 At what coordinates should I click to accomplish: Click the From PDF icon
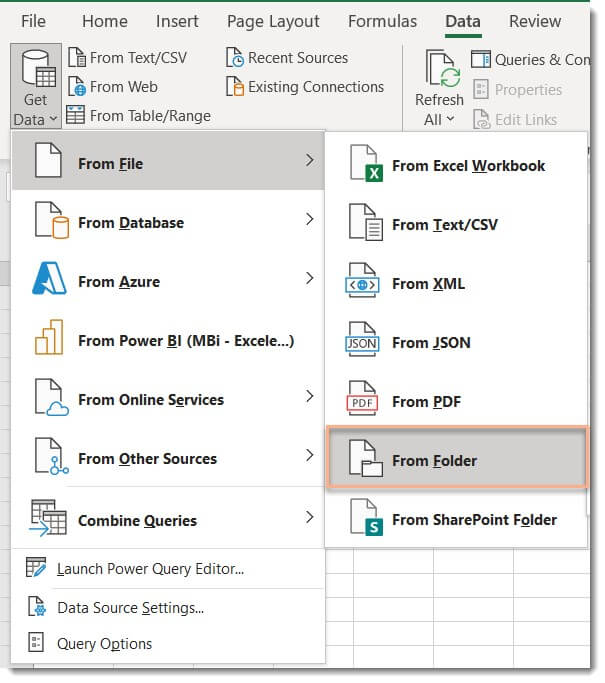point(362,399)
